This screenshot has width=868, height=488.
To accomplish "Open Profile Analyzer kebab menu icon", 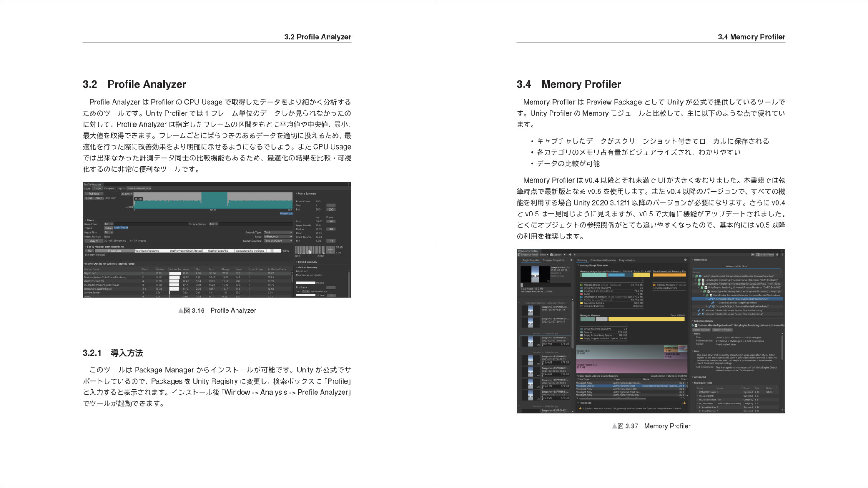I will [348, 184].
